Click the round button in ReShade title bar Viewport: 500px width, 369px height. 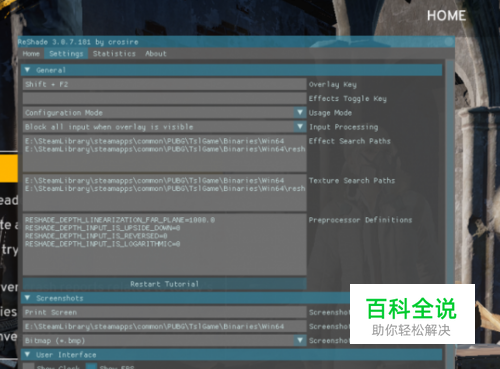(449, 42)
